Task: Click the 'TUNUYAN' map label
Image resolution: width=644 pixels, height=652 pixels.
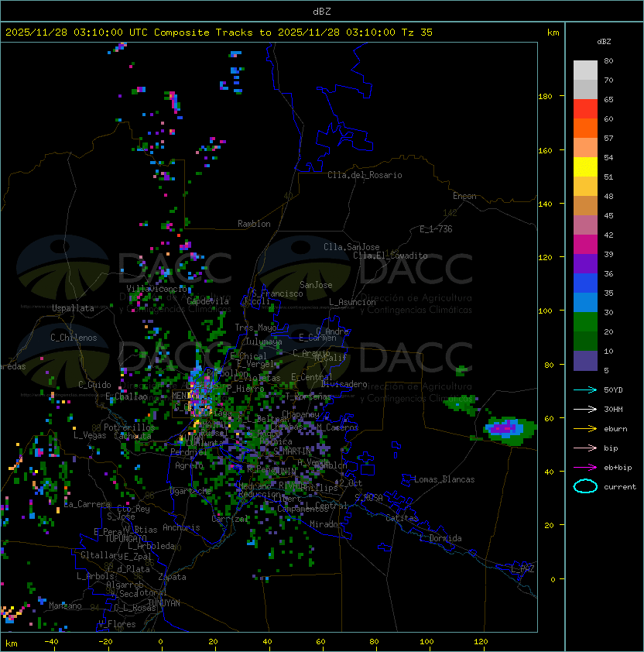Action: 164,603
